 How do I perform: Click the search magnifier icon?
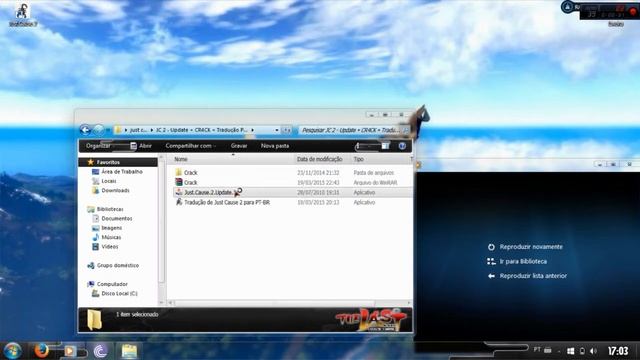click(406, 130)
